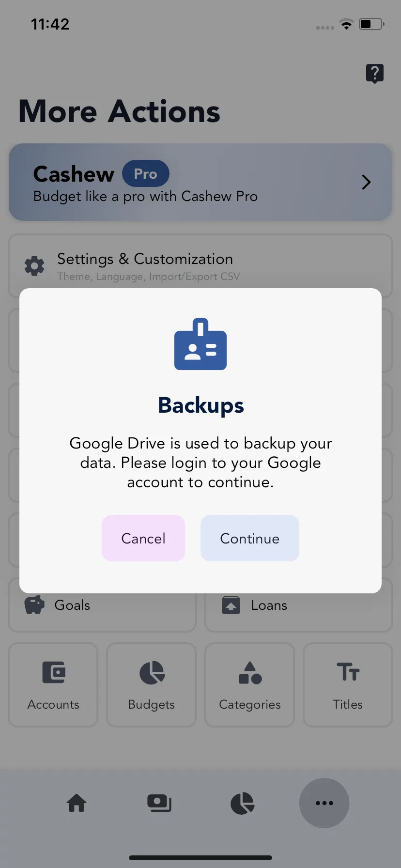
Task: Click the Loans archive icon
Action: (x=231, y=605)
